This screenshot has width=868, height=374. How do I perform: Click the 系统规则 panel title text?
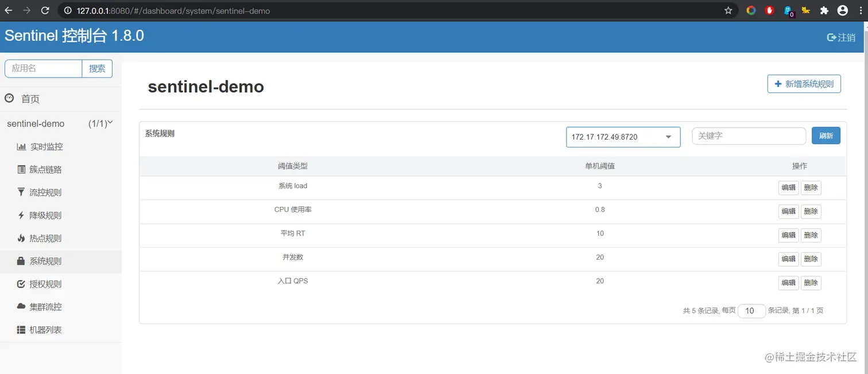coord(160,133)
